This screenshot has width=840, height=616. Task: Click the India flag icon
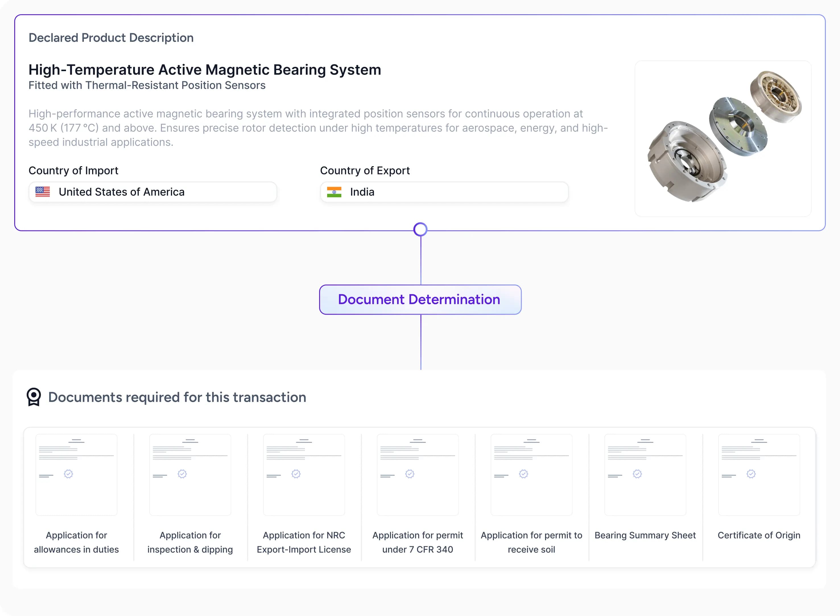click(334, 192)
